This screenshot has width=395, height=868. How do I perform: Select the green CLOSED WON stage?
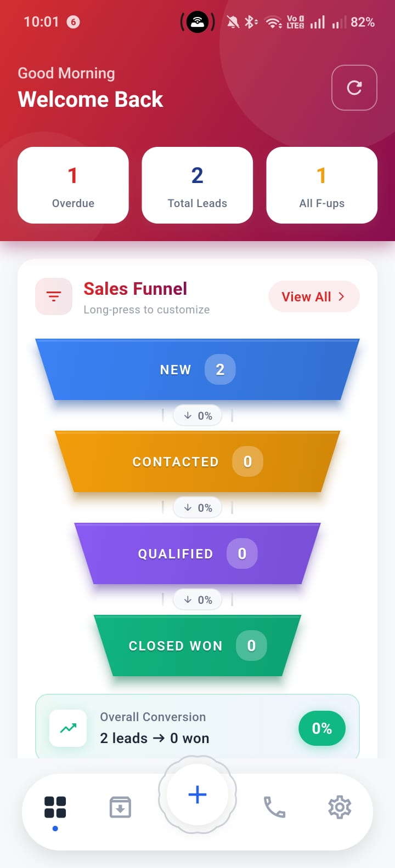[197, 646]
